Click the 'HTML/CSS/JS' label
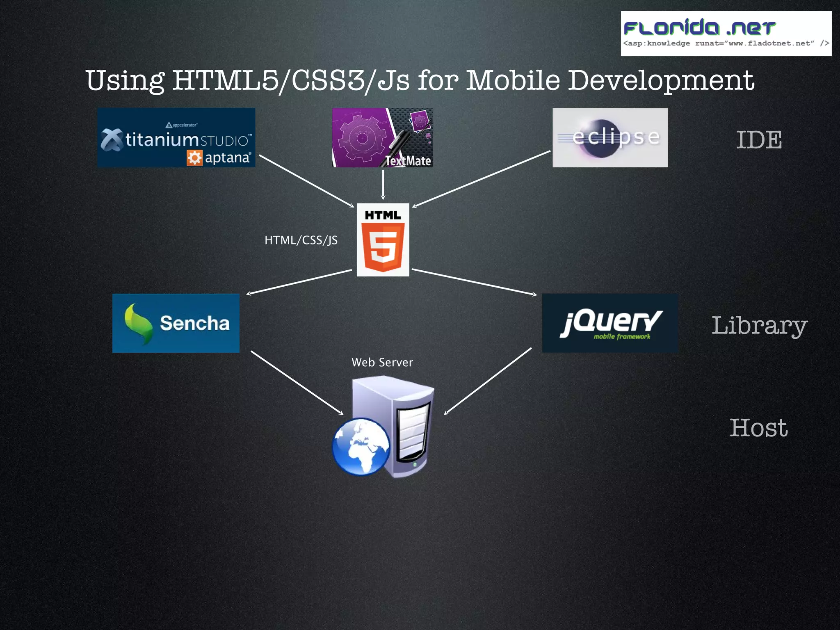The width and height of the screenshot is (840, 630). (x=301, y=240)
